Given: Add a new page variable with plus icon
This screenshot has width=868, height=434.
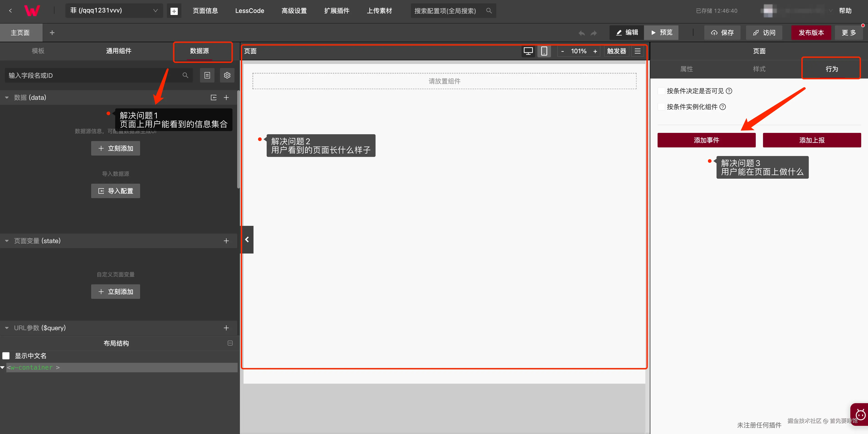Looking at the screenshot, I should (226, 241).
